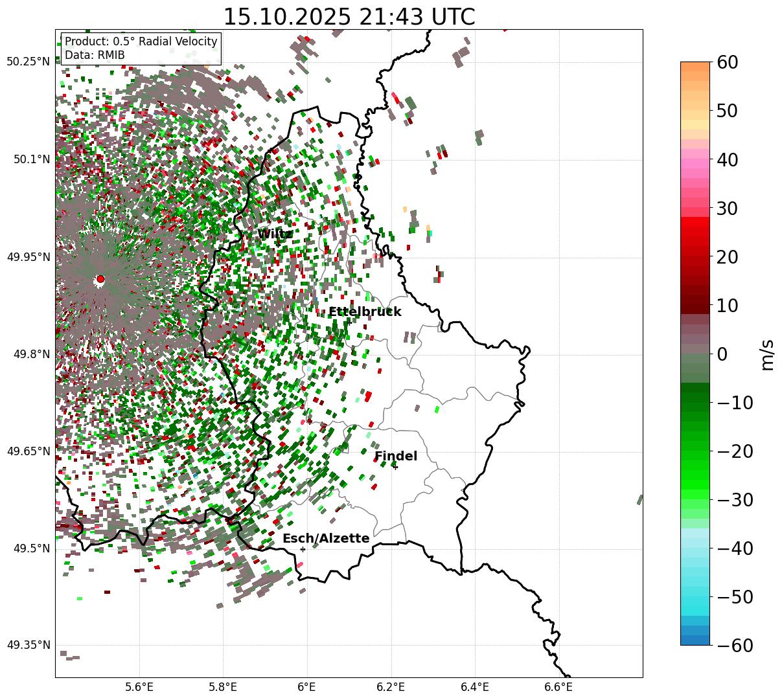Click the 49.65°N latitude label
Screen dimensions: 782x700
(x=28, y=451)
